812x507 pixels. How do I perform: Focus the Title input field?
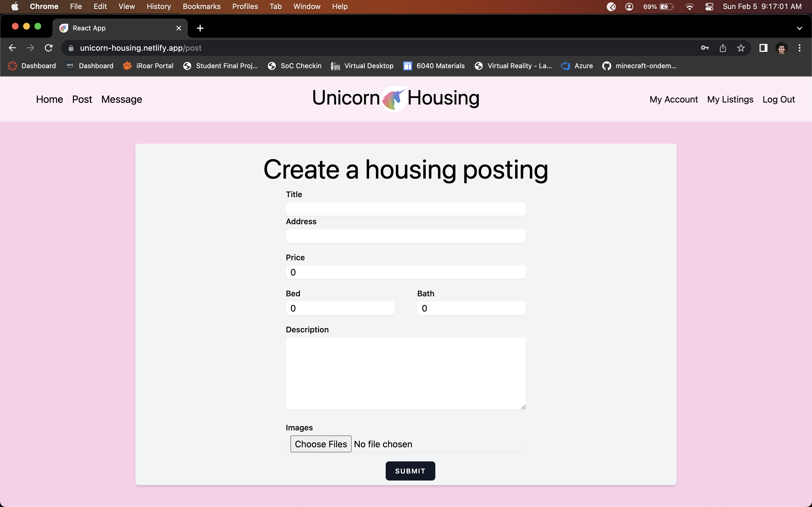click(405, 209)
